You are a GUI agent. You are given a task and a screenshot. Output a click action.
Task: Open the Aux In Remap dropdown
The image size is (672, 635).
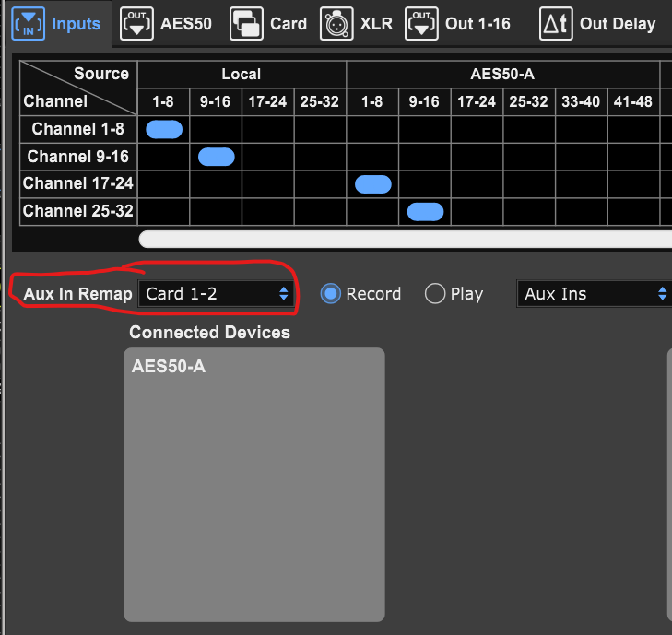tap(217, 294)
